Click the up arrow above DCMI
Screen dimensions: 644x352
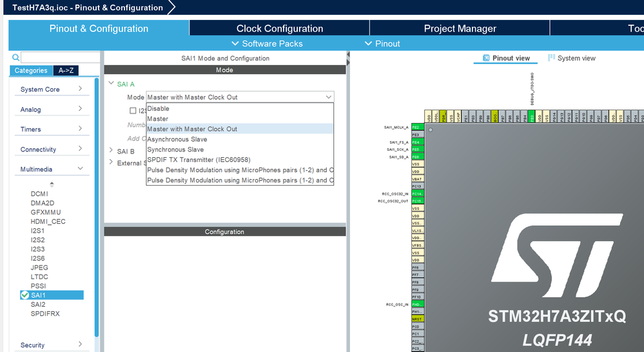pyautogui.click(x=52, y=184)
